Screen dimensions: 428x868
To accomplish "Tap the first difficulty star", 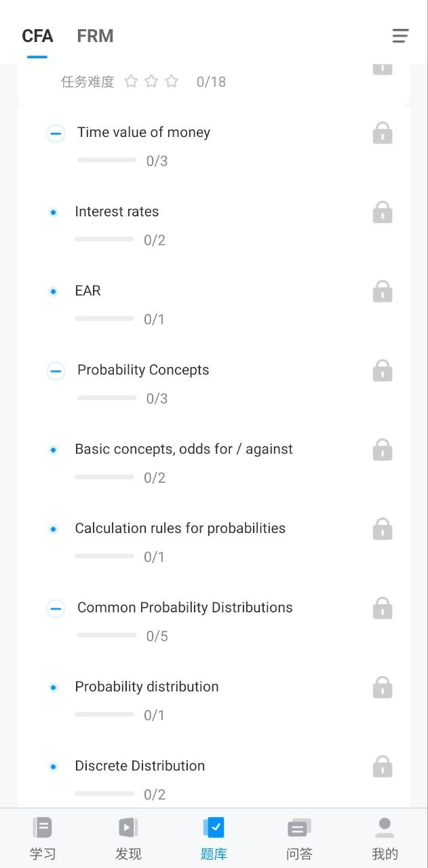I will point(132,81).
